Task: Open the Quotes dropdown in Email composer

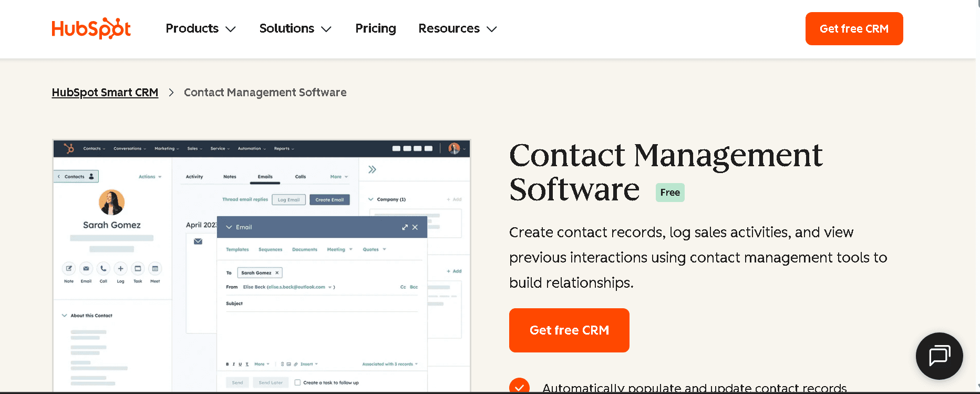Action: pyautogui.click(x=375, y=249)
